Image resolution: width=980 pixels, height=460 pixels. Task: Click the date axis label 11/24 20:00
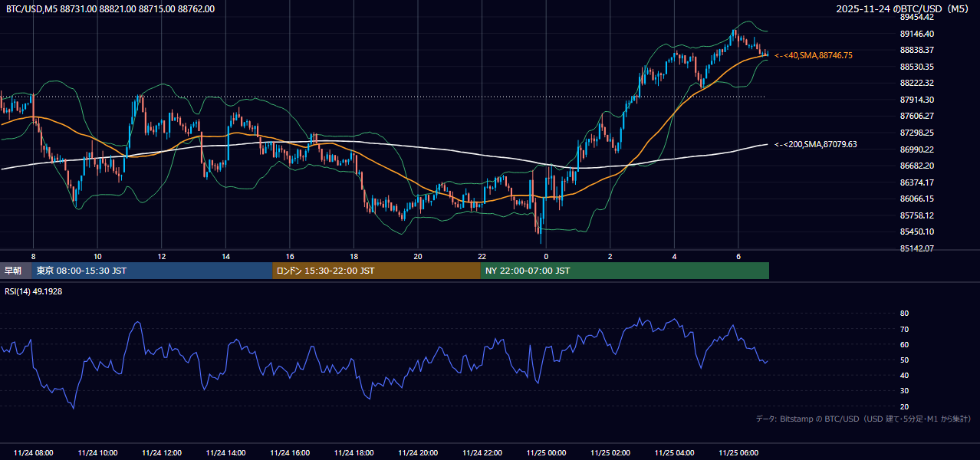[418, 453]
